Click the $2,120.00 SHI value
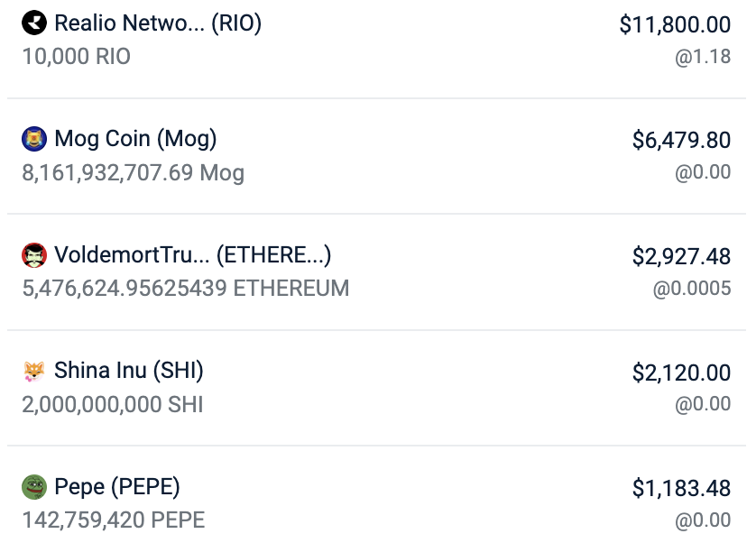The height and width of the screenshot is (543, 756). (681, 372)
